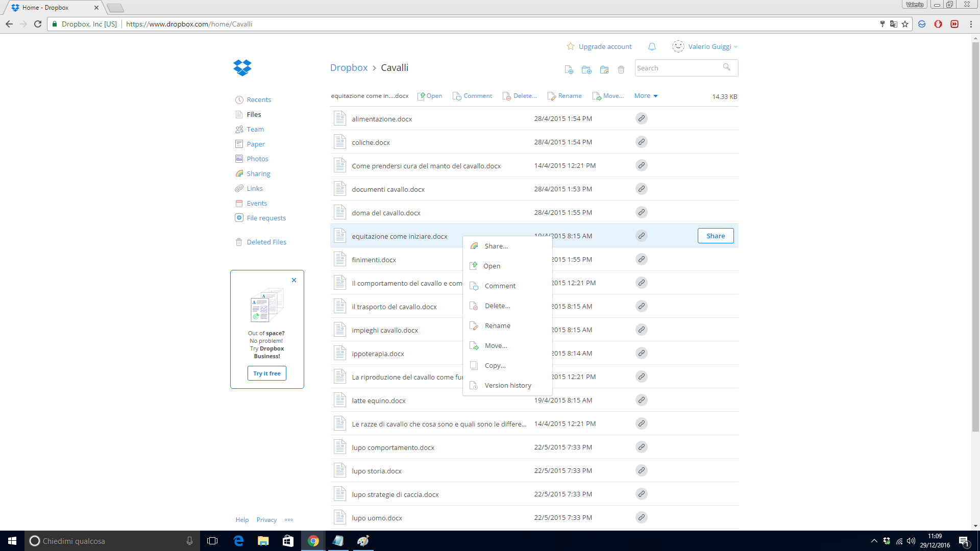This screenshot has width=980, height=551.
Task: Click Share button on selected row
Action: [x=716, y=236]
